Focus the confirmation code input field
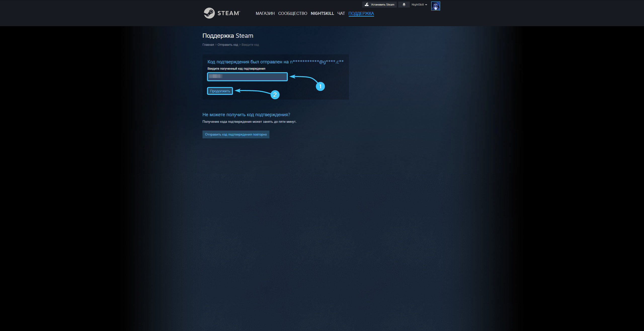This screenshot has width=644, height=331. pos(247,77)
